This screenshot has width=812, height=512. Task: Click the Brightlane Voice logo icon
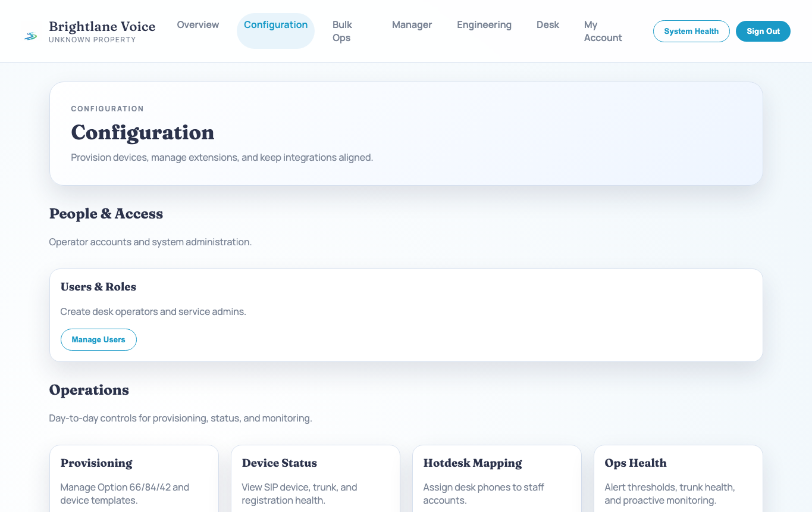point(30,36)
